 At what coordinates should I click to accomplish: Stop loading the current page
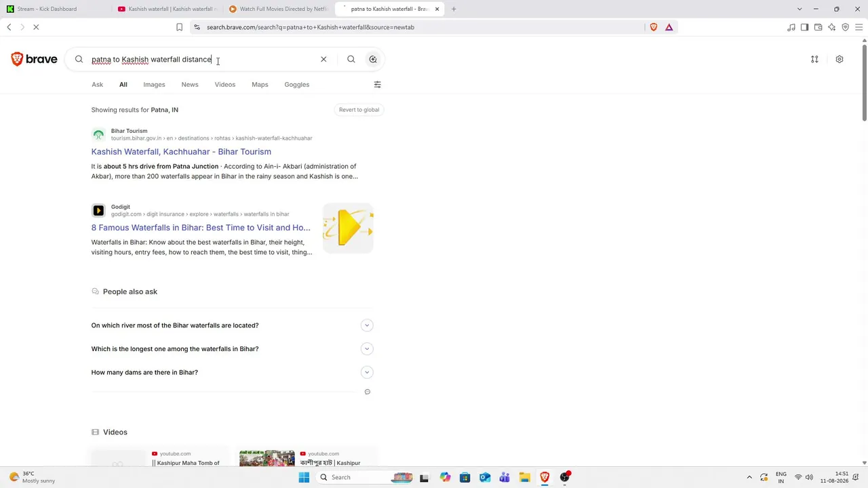pyautogui.click(x=36, y=27)
